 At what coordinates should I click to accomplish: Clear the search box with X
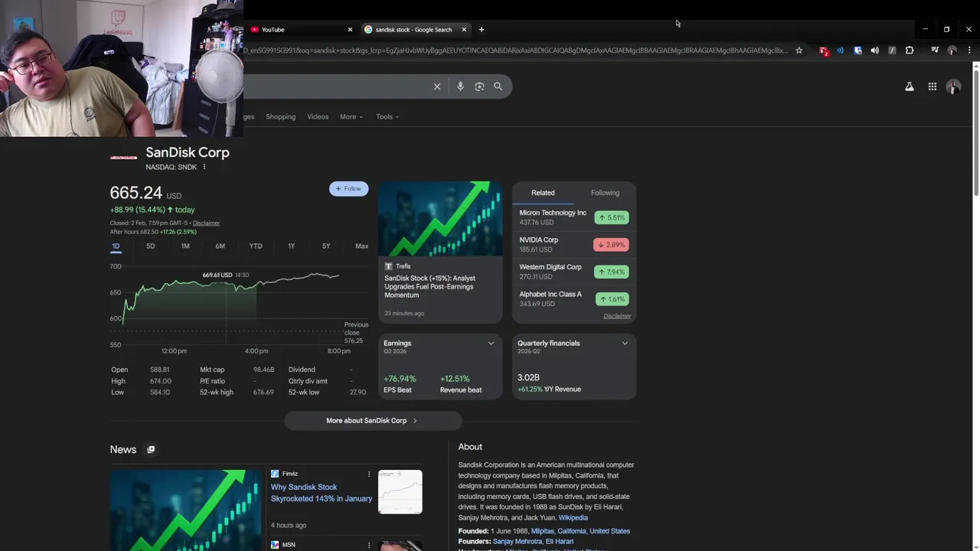coord(437,86)
